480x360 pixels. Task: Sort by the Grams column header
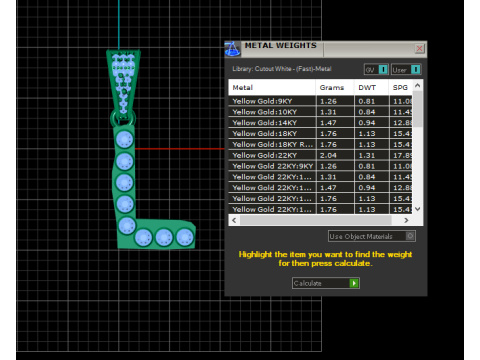(x=335, y=87)
